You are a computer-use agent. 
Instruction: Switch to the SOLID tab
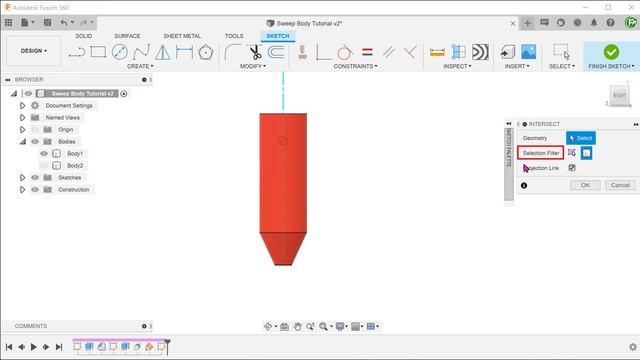coord(83,36)
